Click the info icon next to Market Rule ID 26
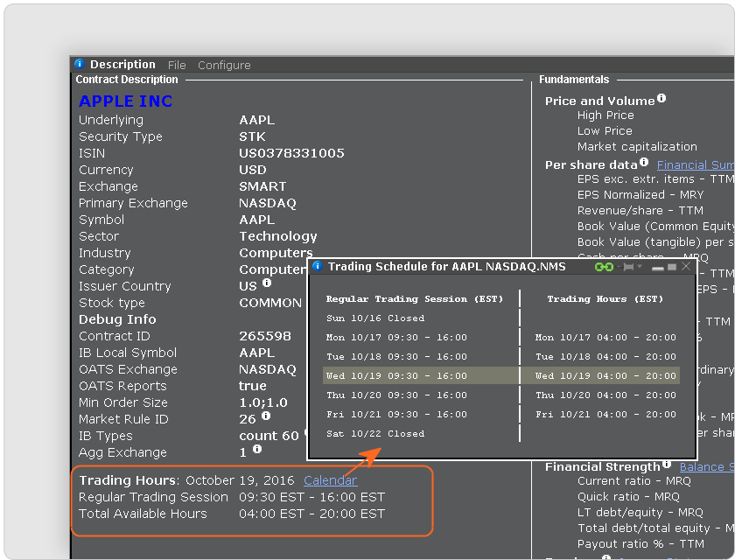The image size is (735, 560). (266, 416)
